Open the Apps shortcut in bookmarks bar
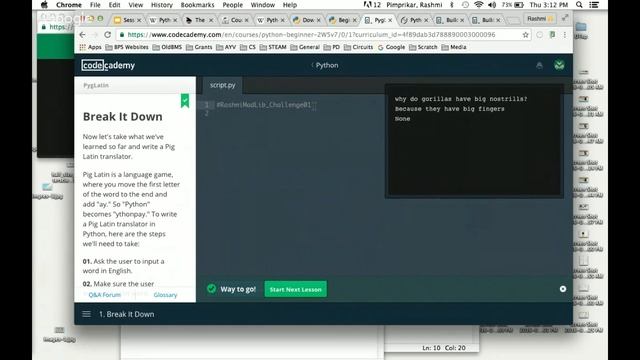Viewport: 640px width, 360px height. coord(90,47)
